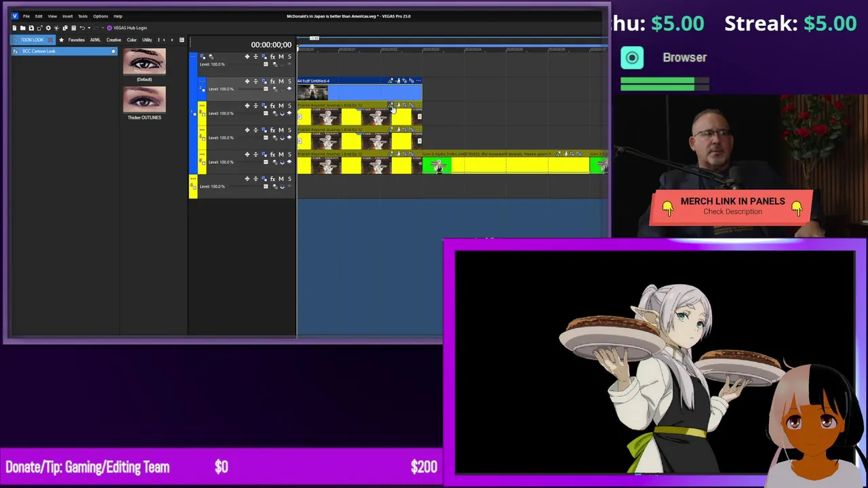Mute the third track with M button
868x488 pixels.
[281, 106]
